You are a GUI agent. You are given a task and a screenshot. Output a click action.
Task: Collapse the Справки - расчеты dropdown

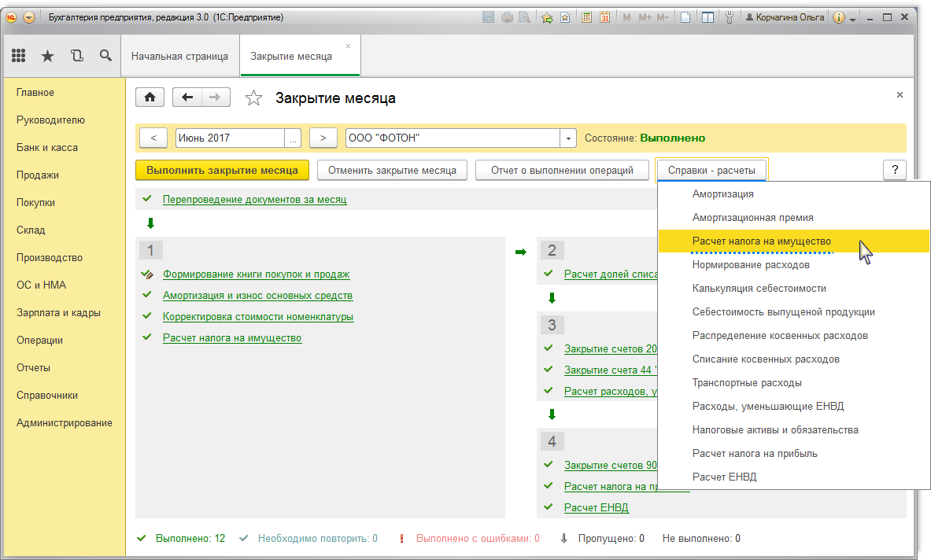click(x=711, y=170)
